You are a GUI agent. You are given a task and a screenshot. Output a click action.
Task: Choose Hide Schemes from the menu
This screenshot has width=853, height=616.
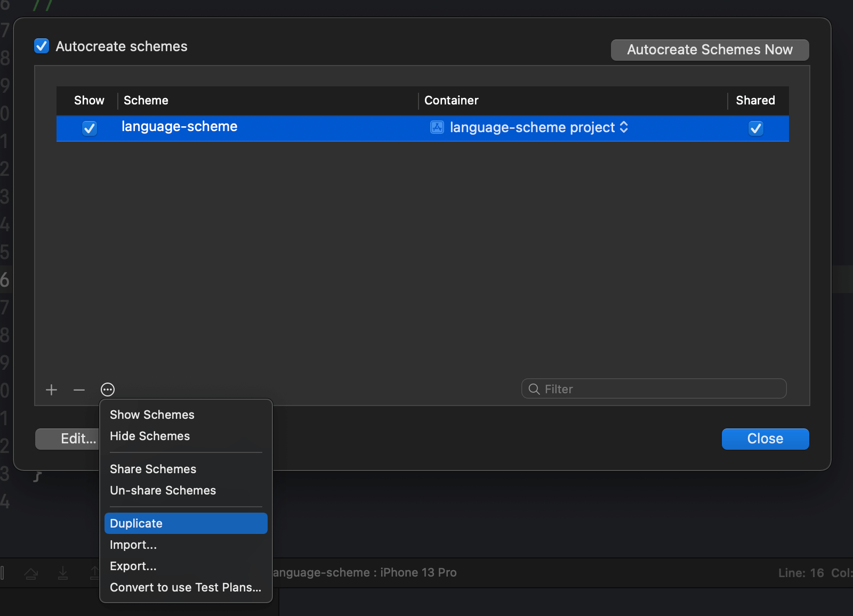(150, 436)
